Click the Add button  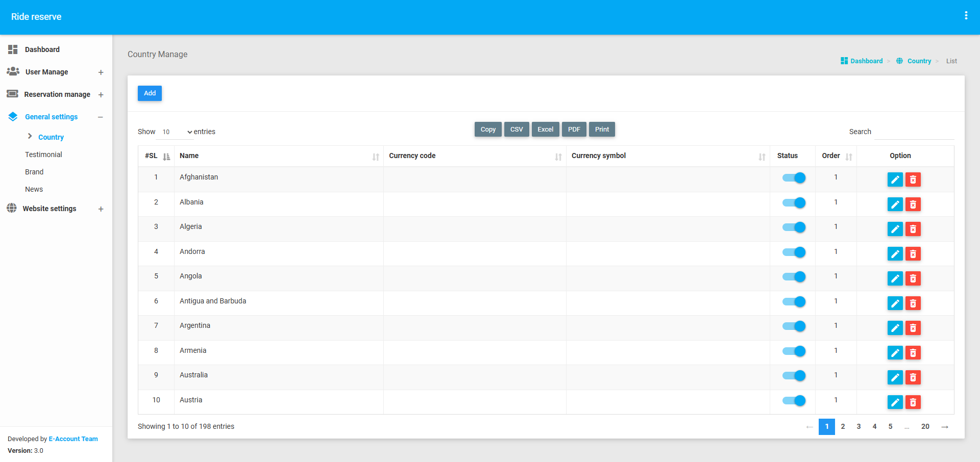click(x=150, y=93)
